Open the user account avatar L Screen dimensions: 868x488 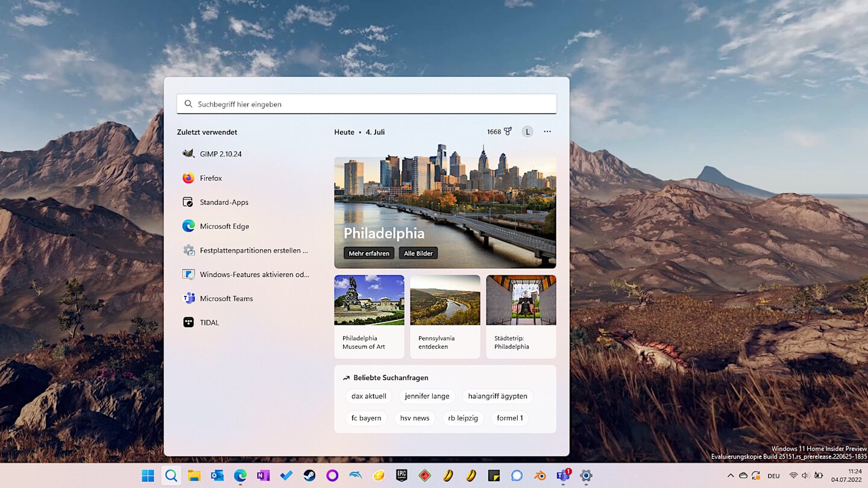coord(527,132)
